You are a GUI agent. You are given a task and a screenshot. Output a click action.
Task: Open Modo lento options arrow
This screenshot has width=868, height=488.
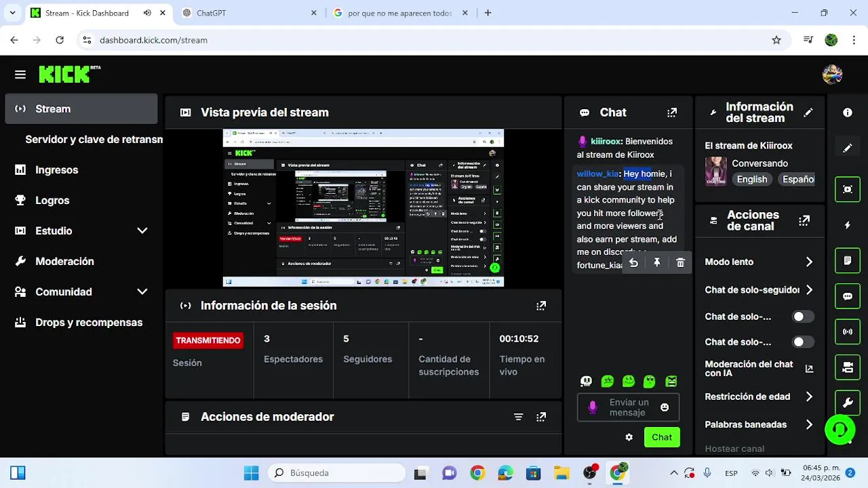(809, 262)
